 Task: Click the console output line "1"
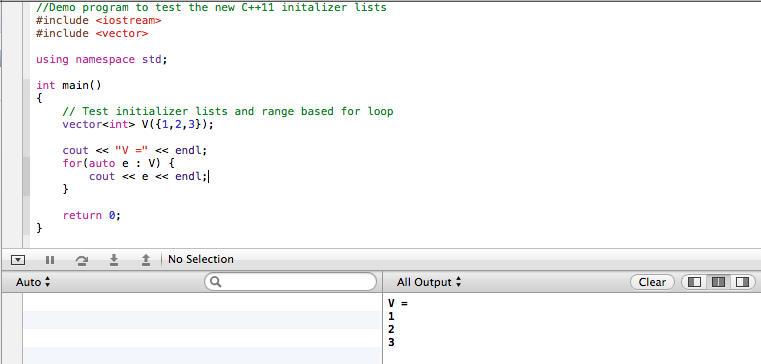pyautogui.click(x=391, y=316)
